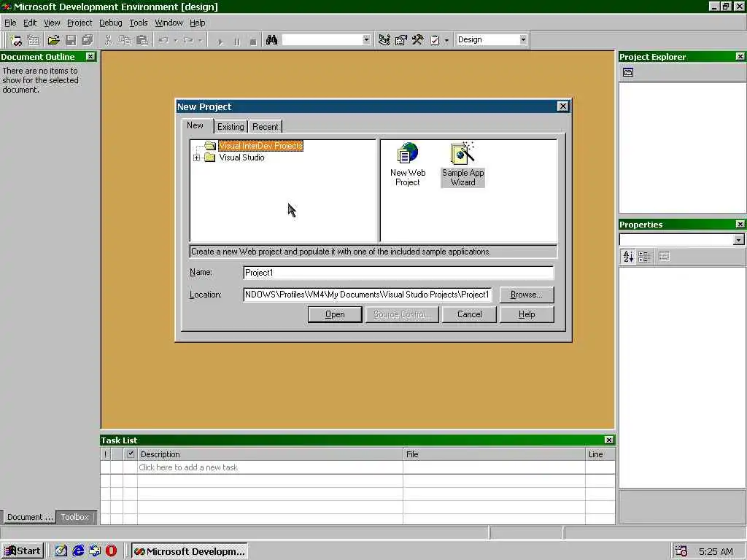Open the Properties object dropdown

tap(738, 240)
